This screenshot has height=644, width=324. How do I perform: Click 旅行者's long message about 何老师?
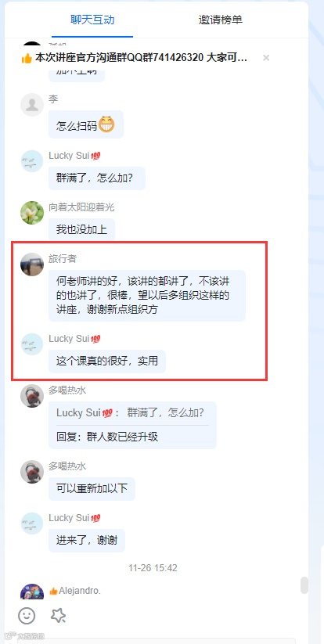tap(147, 296)
